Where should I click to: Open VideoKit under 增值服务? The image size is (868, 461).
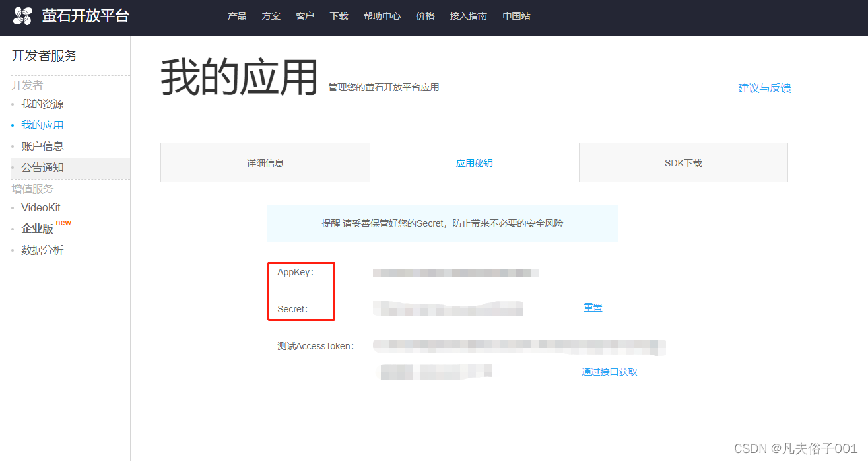(x=41, y=207)
